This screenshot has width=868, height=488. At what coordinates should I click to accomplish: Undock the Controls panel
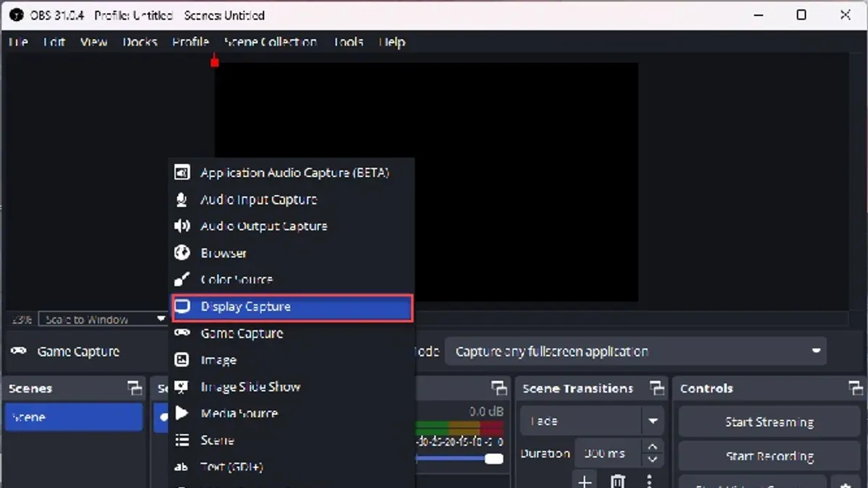pos(856,388)
